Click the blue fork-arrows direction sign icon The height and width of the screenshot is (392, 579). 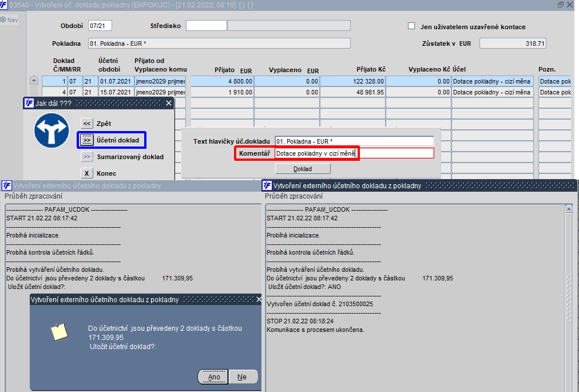click(x=51, y=130)
